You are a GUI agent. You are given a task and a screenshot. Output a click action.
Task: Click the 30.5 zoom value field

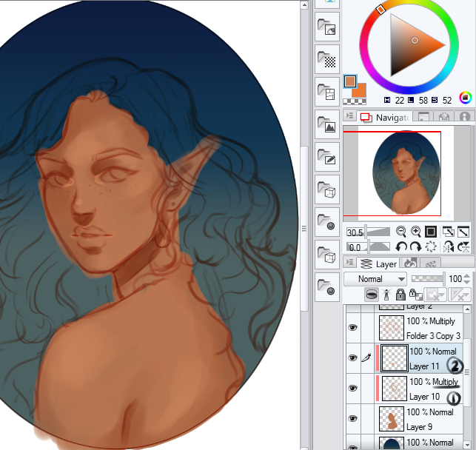coord(355,232)
